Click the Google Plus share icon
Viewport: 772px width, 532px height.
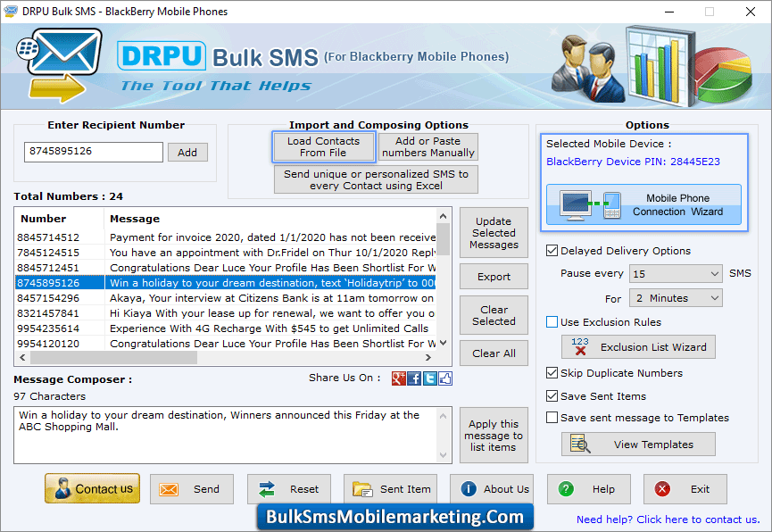[x=398, y=378]
